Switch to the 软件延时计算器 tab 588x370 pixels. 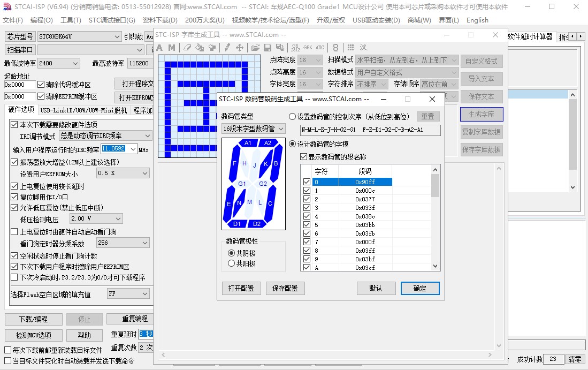530,36
